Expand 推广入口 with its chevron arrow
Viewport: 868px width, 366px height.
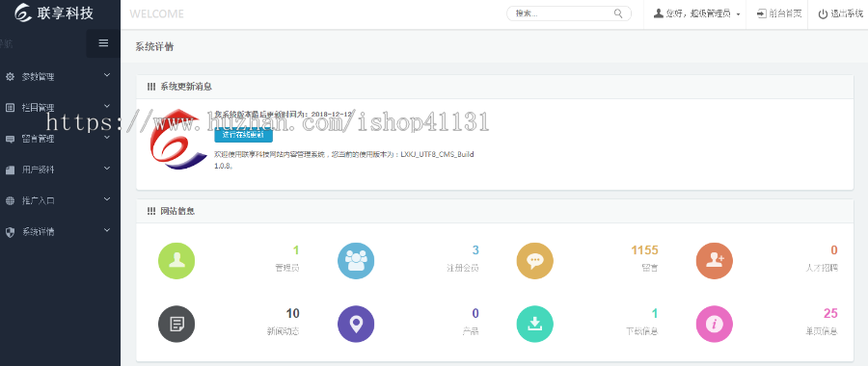point(107,198)
